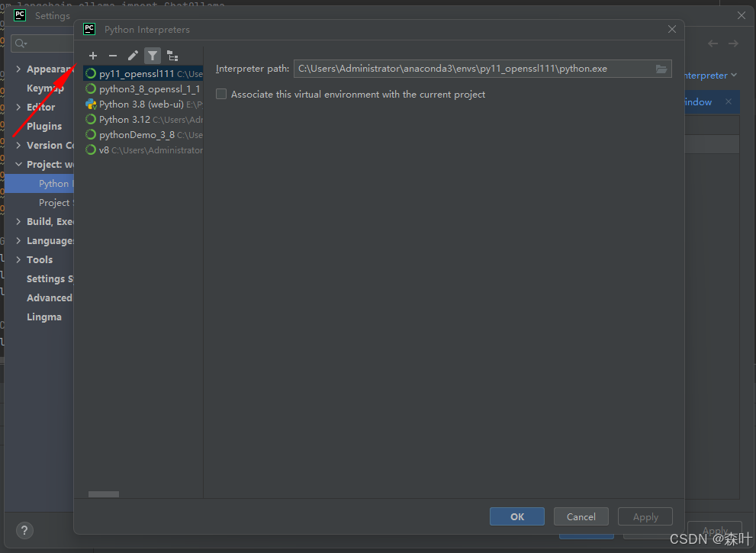Check Associate this virtual environment with current project

coord(221,94)
